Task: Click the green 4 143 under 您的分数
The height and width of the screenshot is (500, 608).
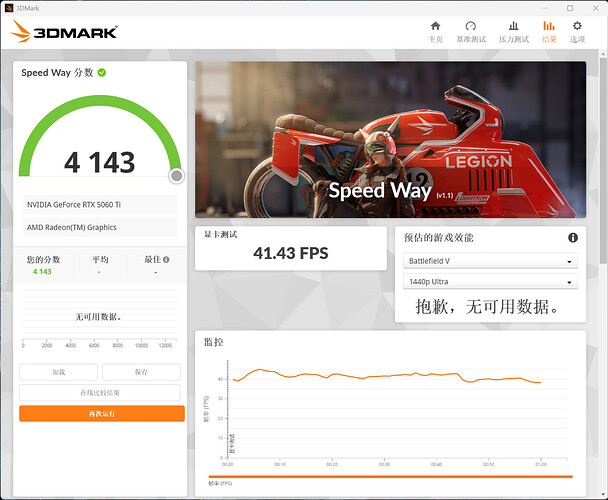Action: [42, 272]
